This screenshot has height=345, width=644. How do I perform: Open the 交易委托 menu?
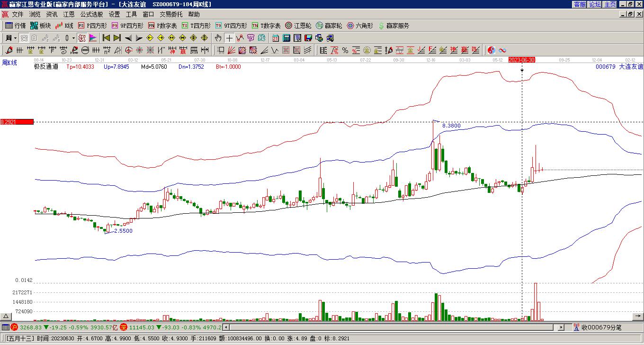(x=171, y=14)
